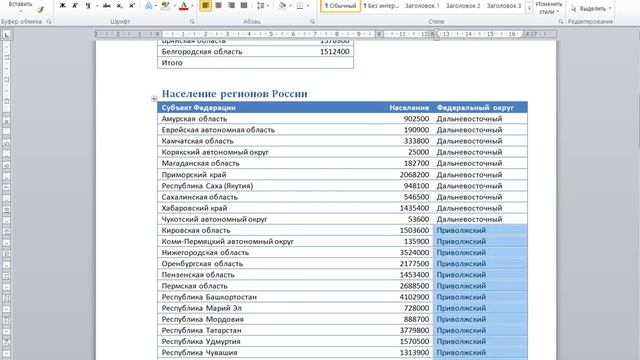
Task: Apply Заголовок 2 style
Action: [x=463, y=6]
